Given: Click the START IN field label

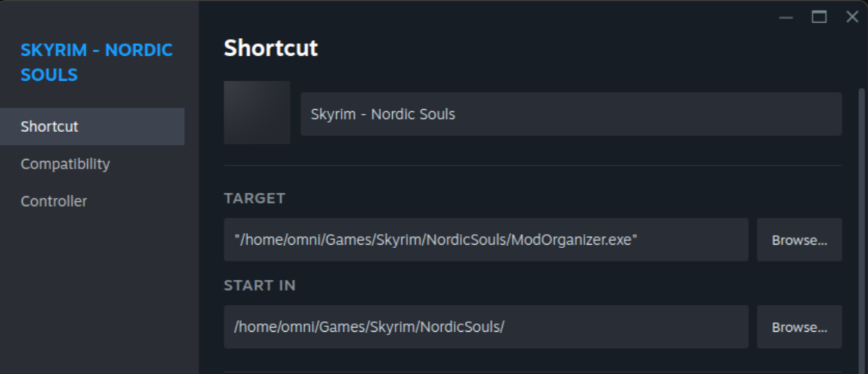Looking at the screenshot, I should coord(259,286).
